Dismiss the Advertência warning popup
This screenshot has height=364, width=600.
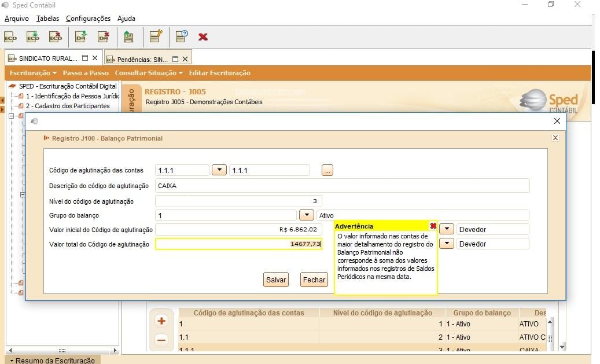click(x=433, y=226)
